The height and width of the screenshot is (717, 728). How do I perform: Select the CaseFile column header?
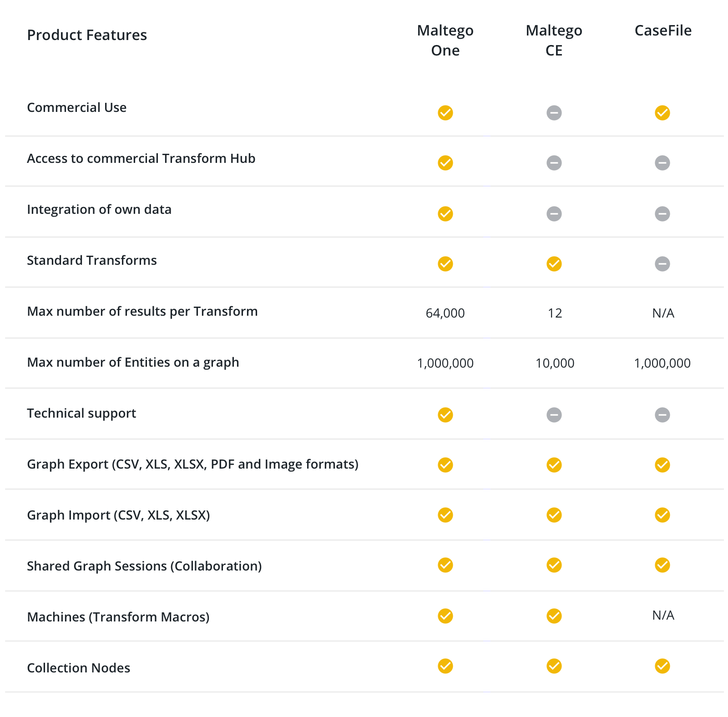663,30
